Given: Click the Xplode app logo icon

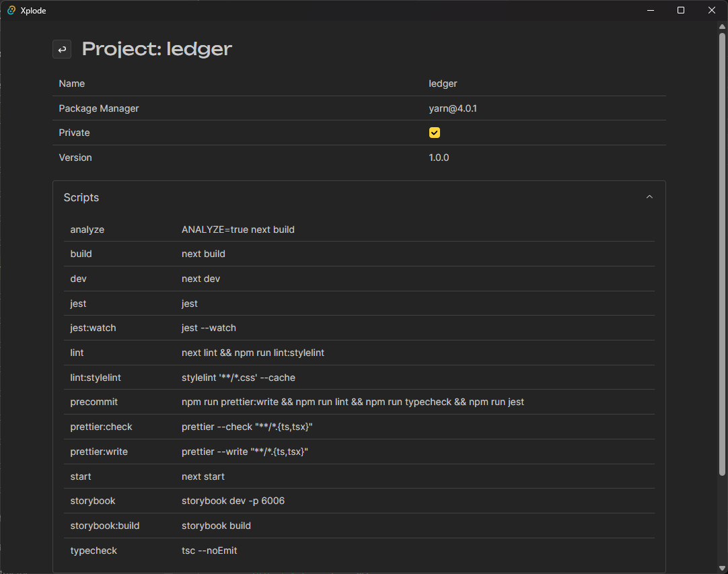Looking at the screenshot, I should point(11,10).
